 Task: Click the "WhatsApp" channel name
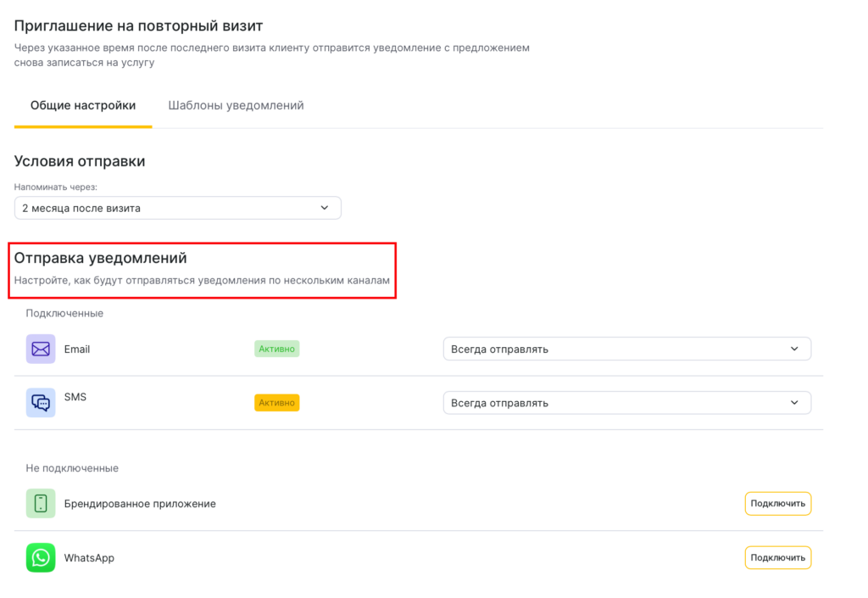[89, 558]
